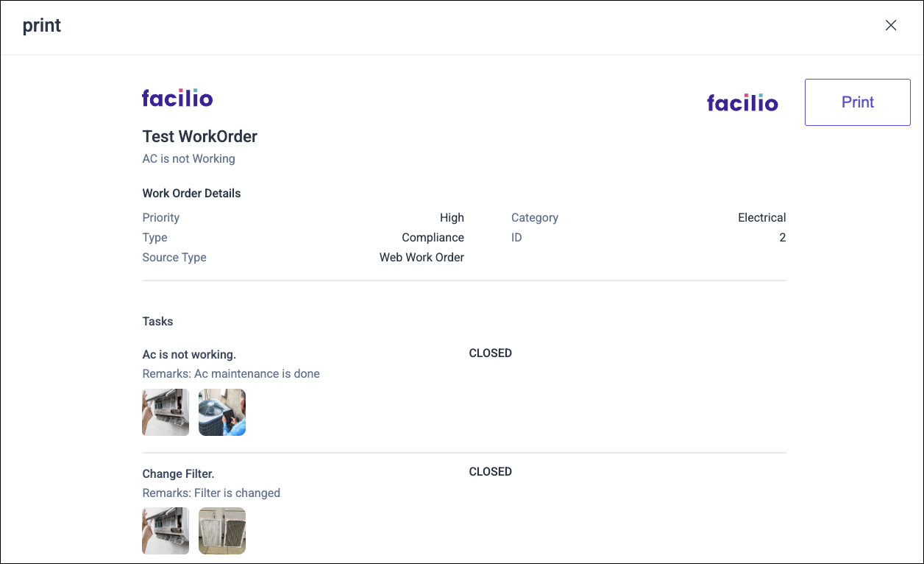Open the dirty filter photo thumbnail
The width and height of the screenshot is (924, 564).
click(x=222, y=530)
